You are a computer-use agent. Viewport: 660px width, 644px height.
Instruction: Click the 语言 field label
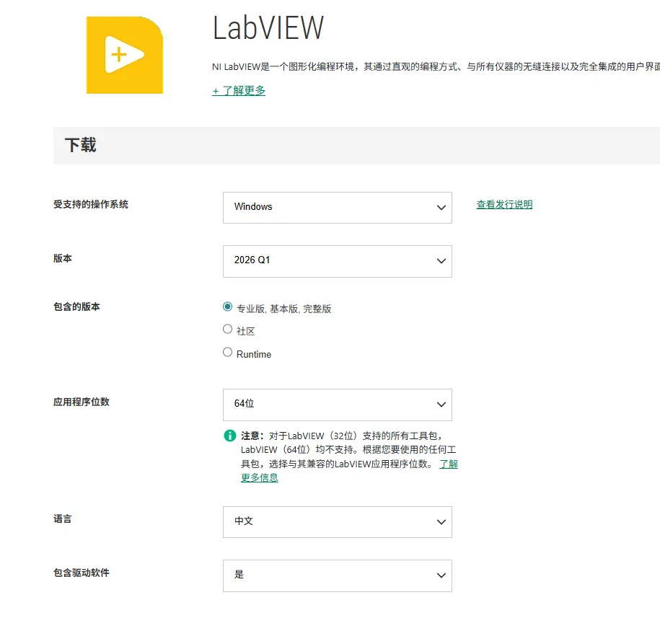pos(62,519)
